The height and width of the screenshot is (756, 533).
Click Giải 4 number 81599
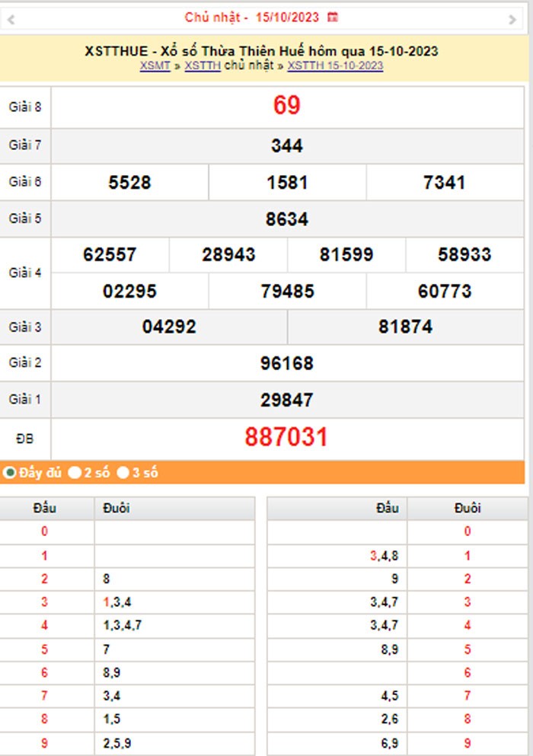[346, 254]
